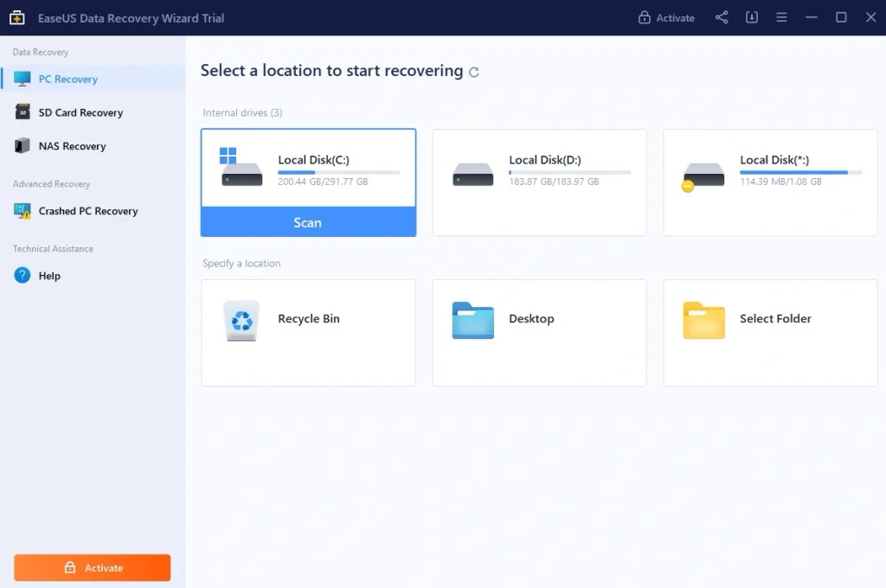Click the lock icon on orange Activate button
886x588 pixels.
[70, 567]
